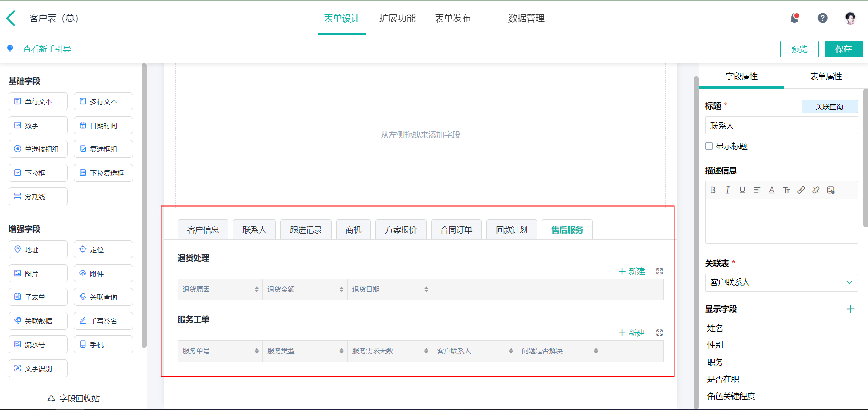The width and height of the screenshot is (868, 410).
Task: Sort by the 退货原因 column arrows
Action: click(256, 290)
